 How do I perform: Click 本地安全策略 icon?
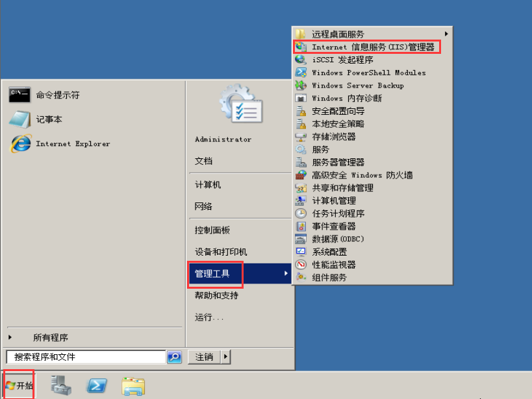click(x=301, y=124)
